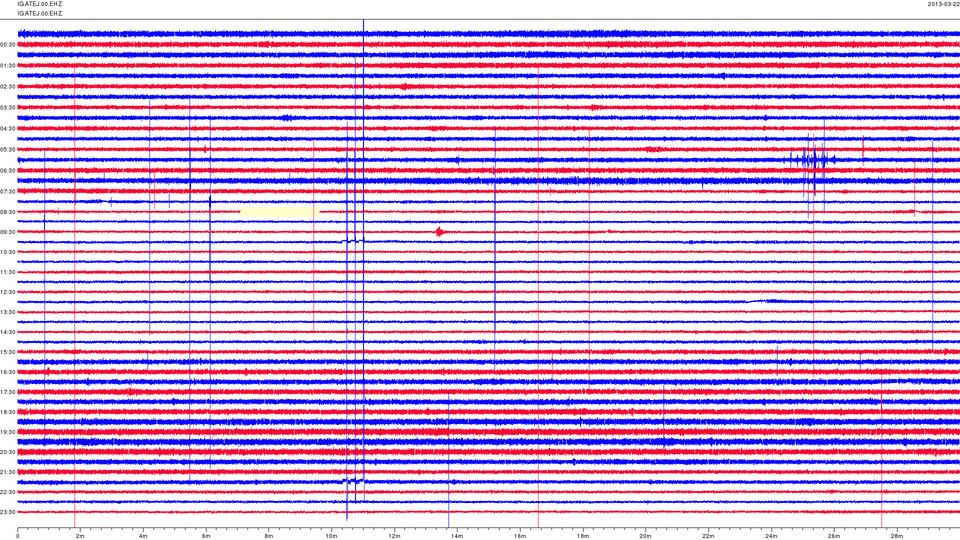This screenshot has height=540, width=960.
Task: Click the 18:30 time label
Action: (x=8, y=412)
